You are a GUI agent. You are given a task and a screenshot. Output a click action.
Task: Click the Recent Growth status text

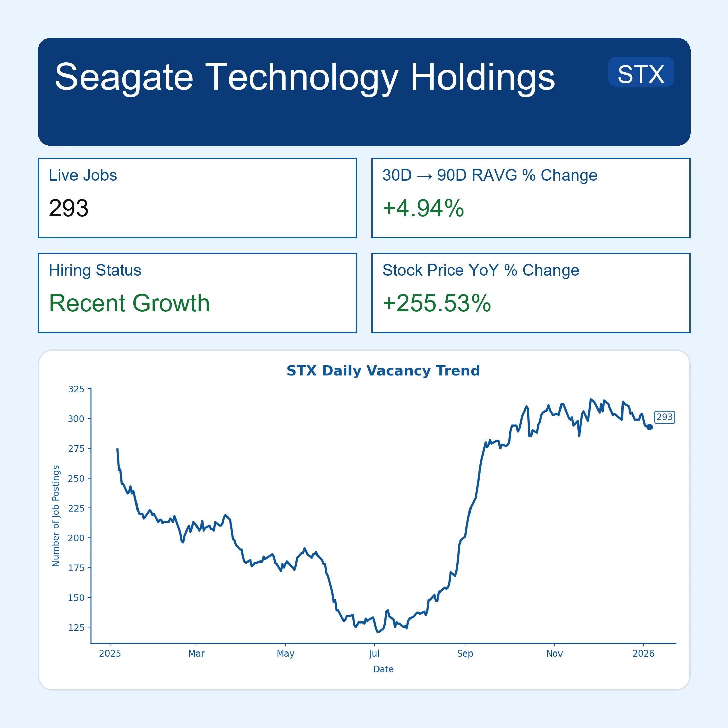(129, 303)
